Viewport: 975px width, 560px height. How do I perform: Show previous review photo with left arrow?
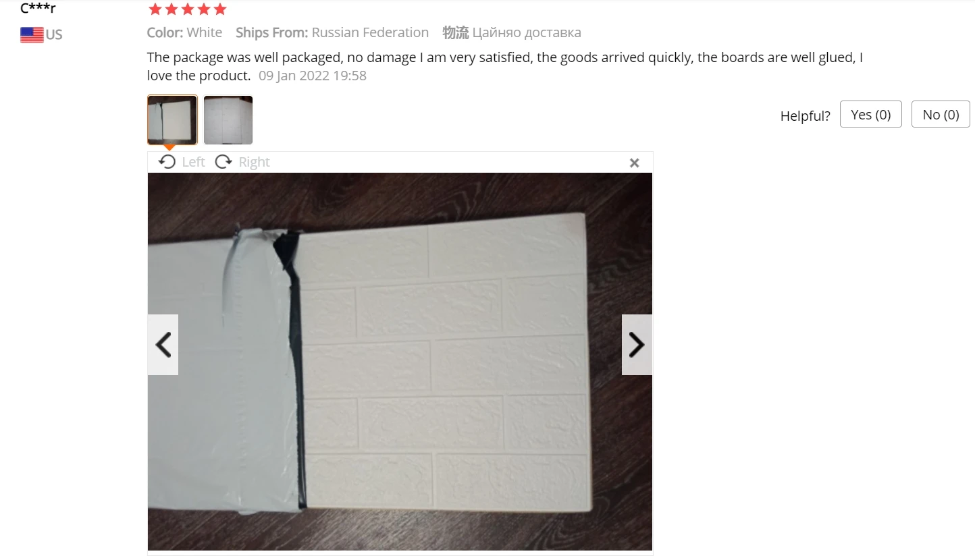pos(163,345)
